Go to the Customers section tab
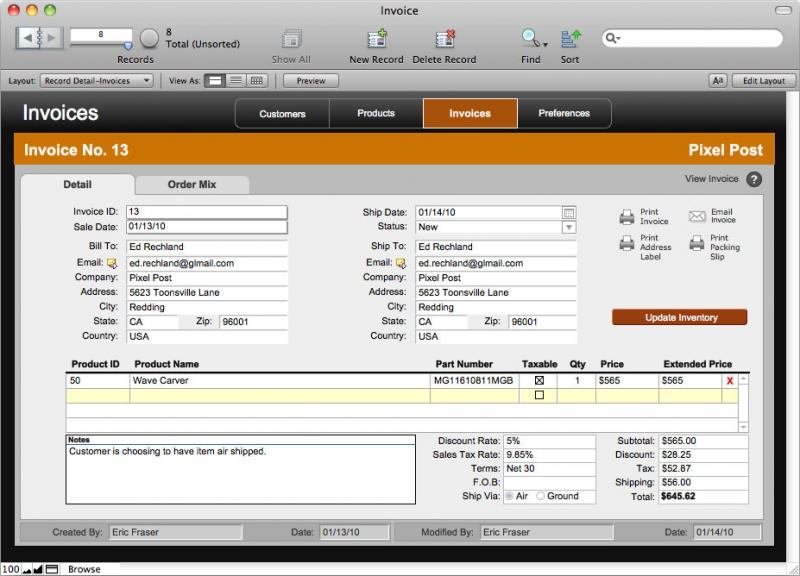This screenshot has width=800, height=576. tap(282, 114)
